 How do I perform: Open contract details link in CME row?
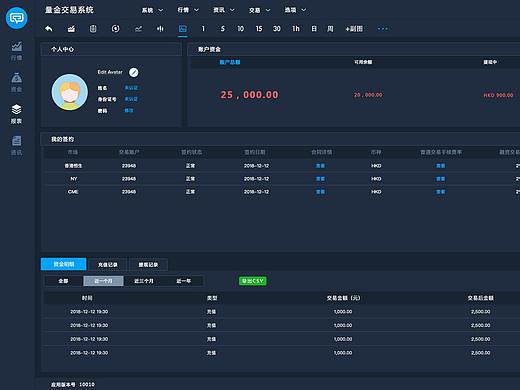pos(320,192)
